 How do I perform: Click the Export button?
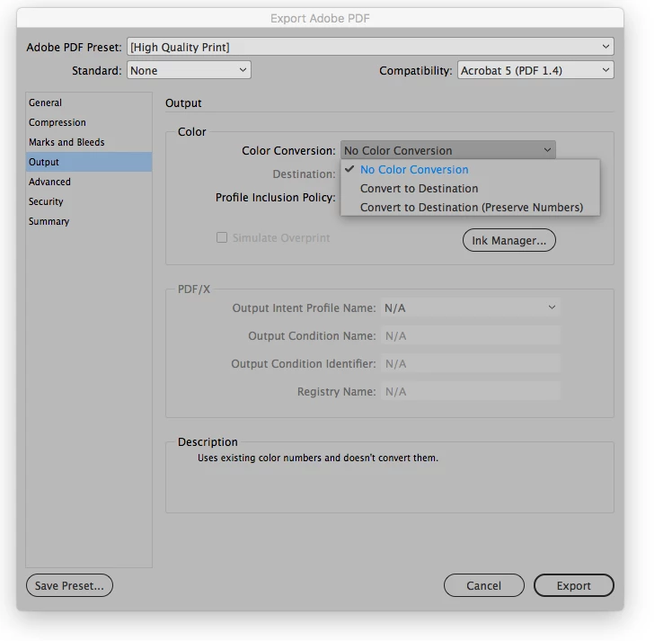574,585
